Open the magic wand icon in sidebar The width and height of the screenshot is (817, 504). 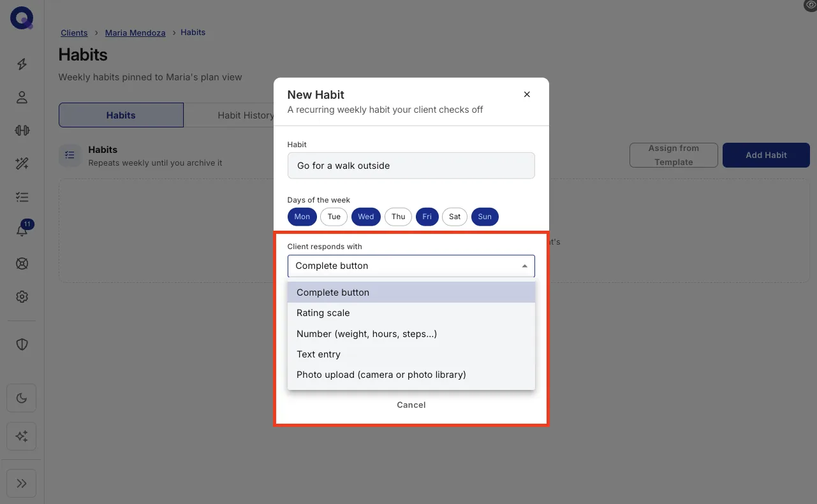pos(22,164)
